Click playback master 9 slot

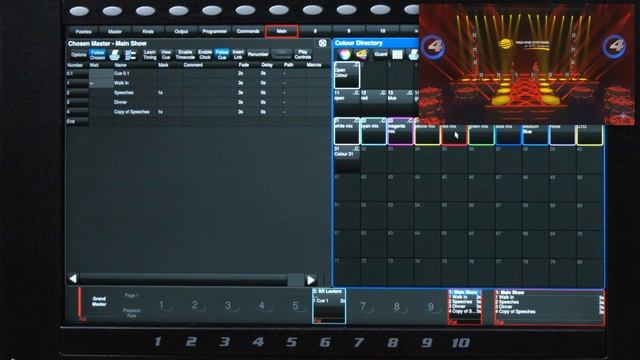click(431, 306)
